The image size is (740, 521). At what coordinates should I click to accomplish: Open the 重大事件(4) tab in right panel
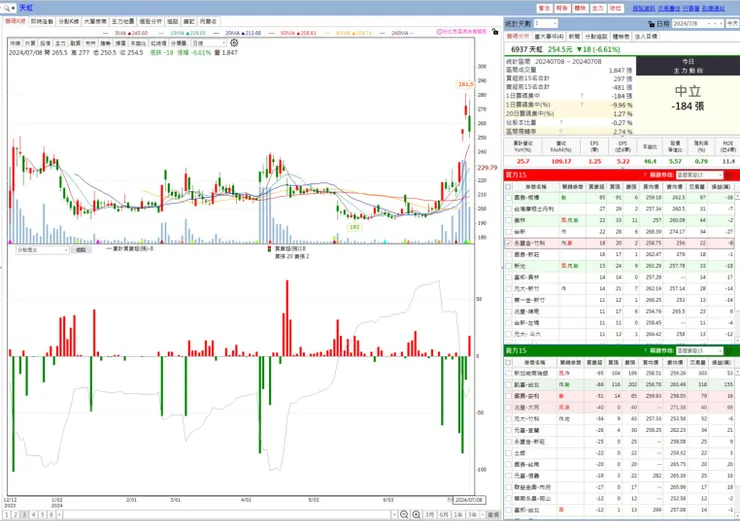tap(549, 36)
